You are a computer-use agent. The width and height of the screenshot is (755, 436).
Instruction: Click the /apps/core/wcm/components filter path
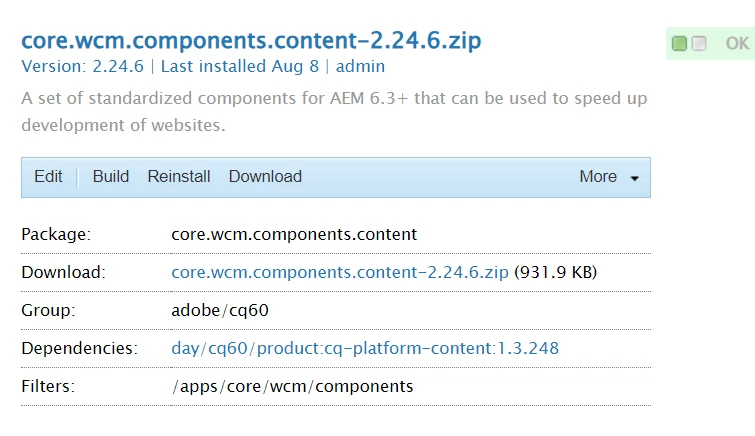click(x=292, y=386)
